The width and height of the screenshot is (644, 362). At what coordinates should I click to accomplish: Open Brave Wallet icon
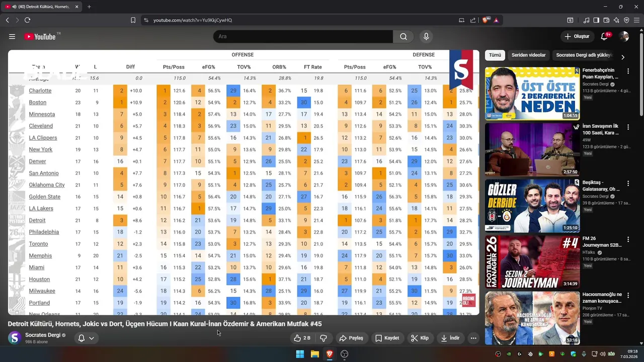606,20
